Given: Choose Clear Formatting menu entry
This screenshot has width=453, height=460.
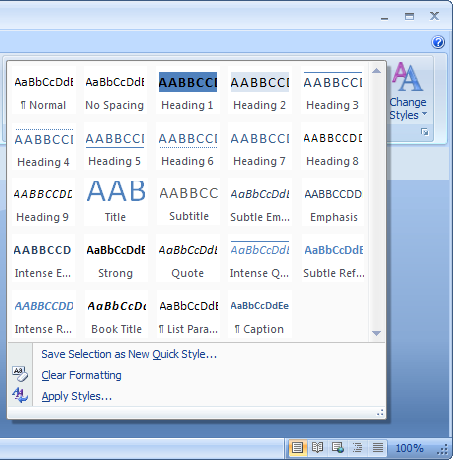Looking at the screenshot, I should click(81, 375).
